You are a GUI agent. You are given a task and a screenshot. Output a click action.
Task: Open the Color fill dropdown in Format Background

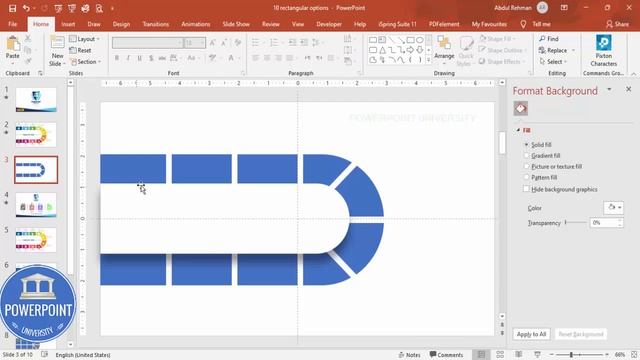point(613,208)
